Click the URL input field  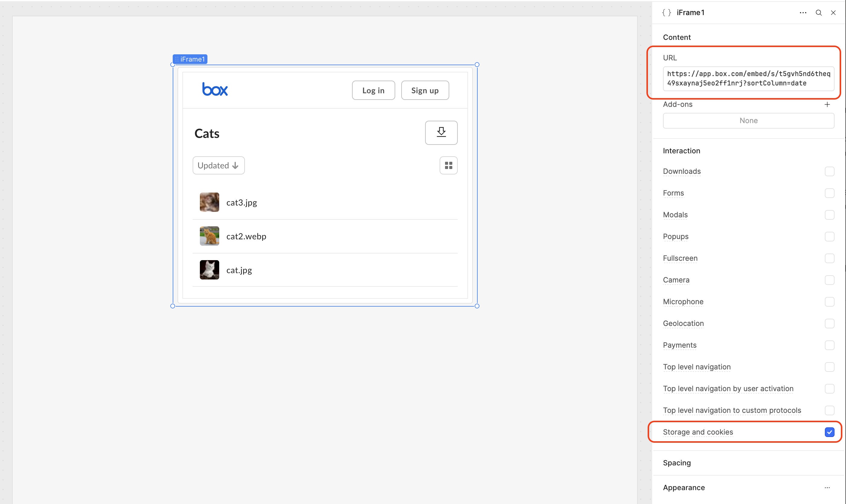pos(748,78)
